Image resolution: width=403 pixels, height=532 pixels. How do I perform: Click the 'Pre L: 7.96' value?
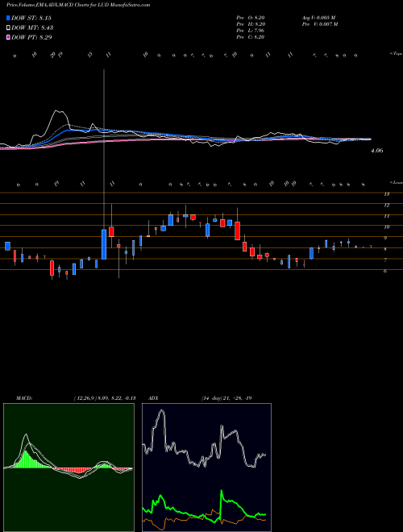[251, 31]
